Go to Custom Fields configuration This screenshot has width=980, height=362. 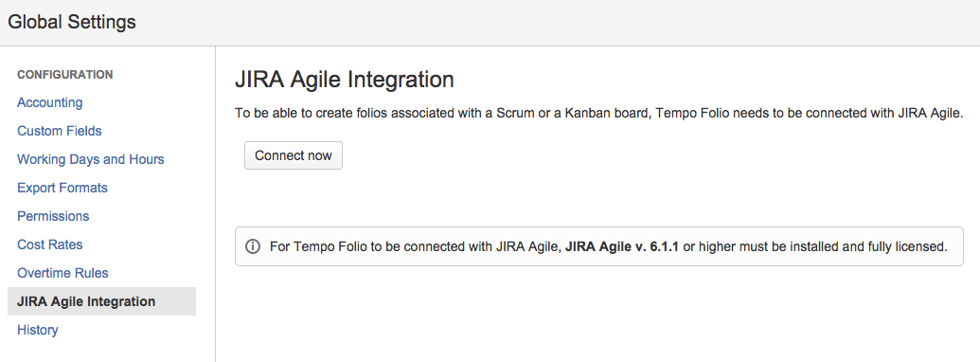coord(60,131)
